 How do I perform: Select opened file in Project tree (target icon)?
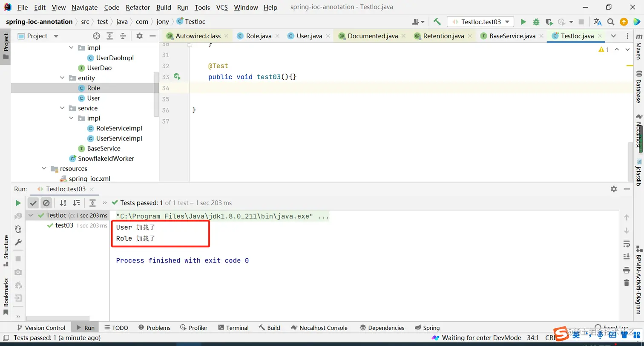click(96, 36)
